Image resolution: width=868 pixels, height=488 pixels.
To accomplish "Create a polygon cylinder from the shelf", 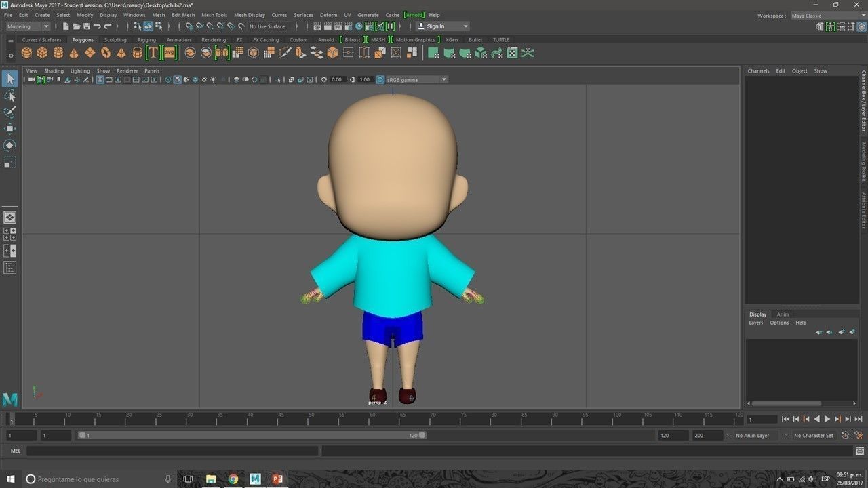I will 58,53.
